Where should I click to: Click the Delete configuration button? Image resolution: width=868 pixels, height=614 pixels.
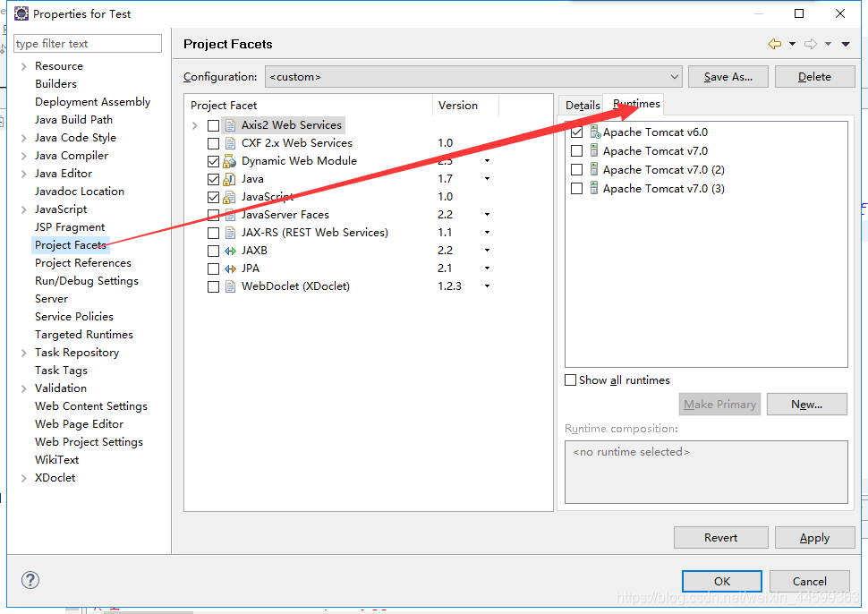(814, 76)
